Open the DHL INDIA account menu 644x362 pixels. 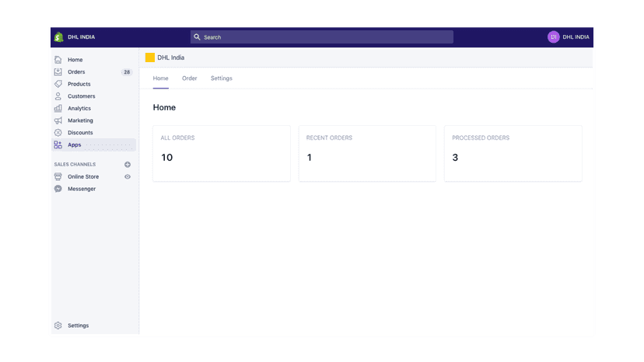pos(569,37)
